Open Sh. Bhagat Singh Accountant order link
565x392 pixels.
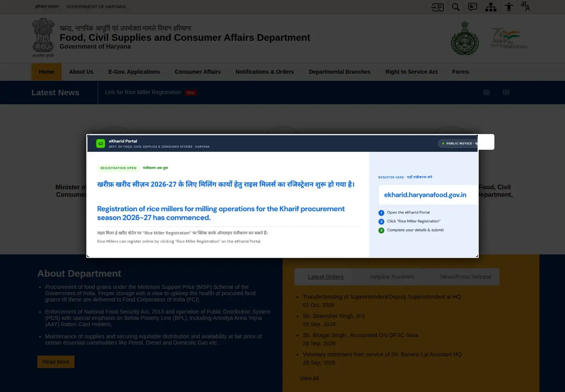(361, 335)
